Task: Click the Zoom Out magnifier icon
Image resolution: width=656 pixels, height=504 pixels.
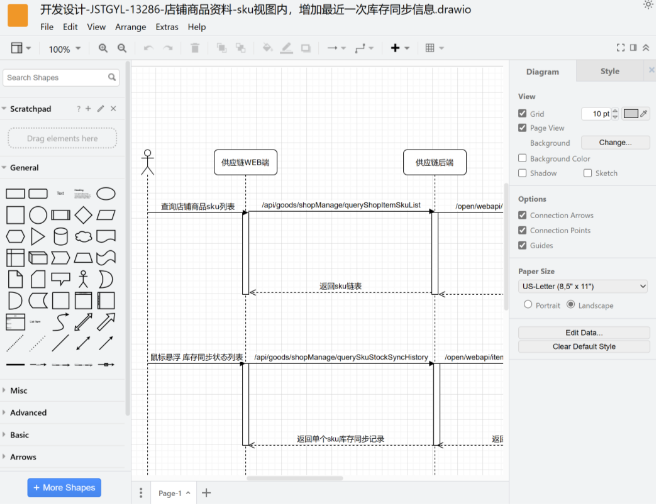Action: pyautogui.click(x=122, y=48)
